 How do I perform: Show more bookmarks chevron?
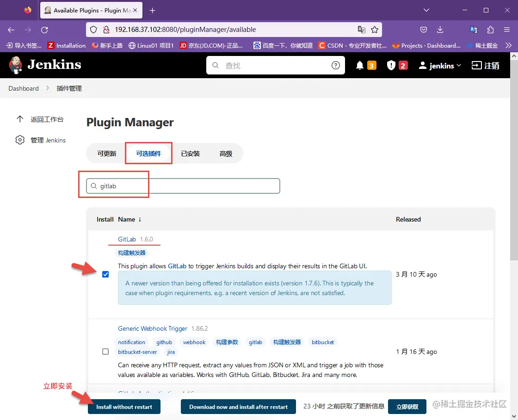(x=508, y=46)
